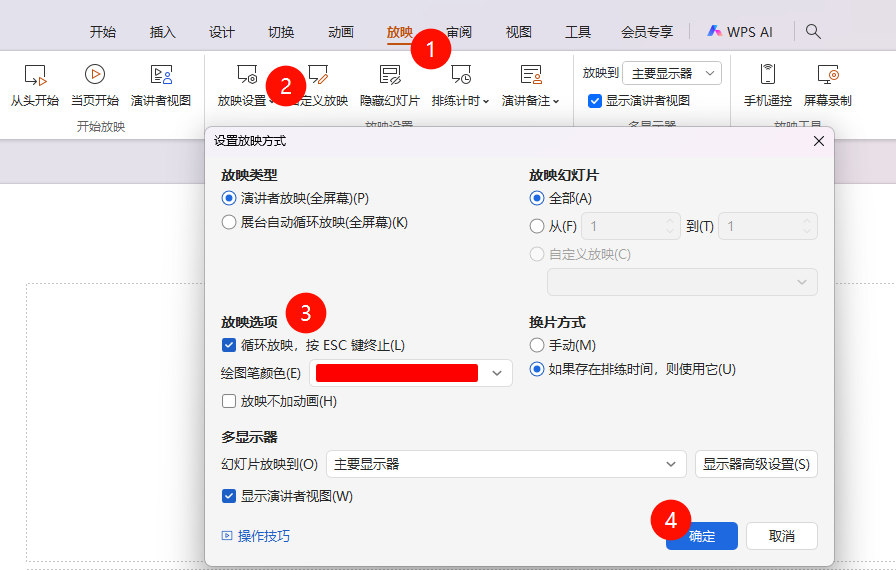Viewport: 896px width, 570px height.
Task: Click the 确定 confirm button
Action: tap(702, 536)
